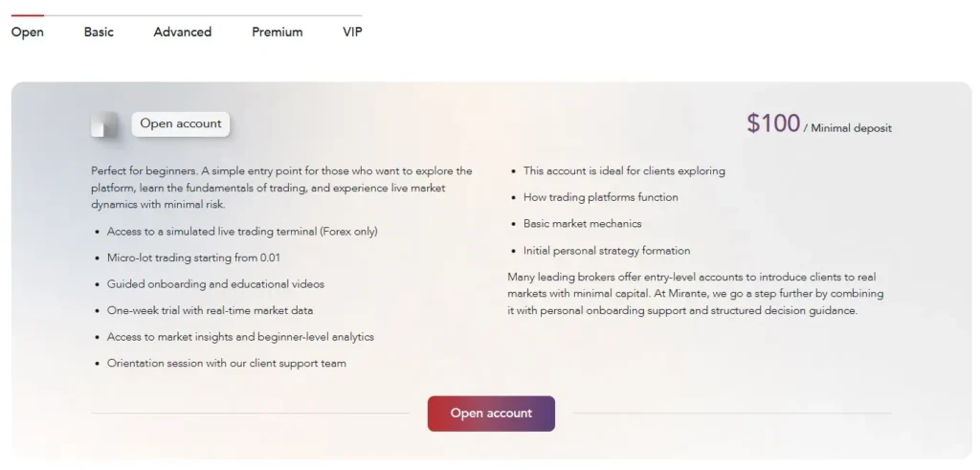This screenshot has height=470, width=980.
Task: Show the VIP account tab
Action: [352, 32]
